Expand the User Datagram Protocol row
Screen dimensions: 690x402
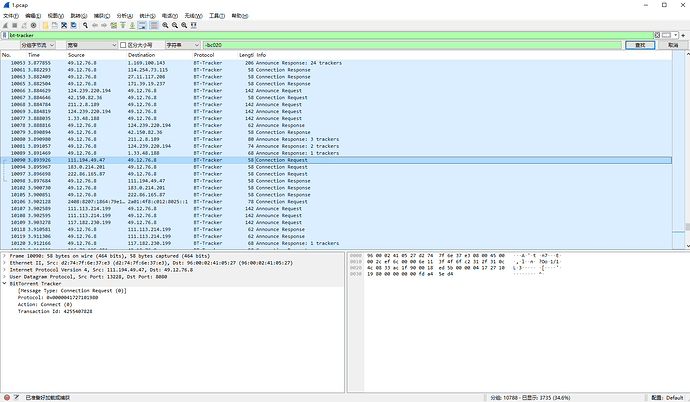4,277
